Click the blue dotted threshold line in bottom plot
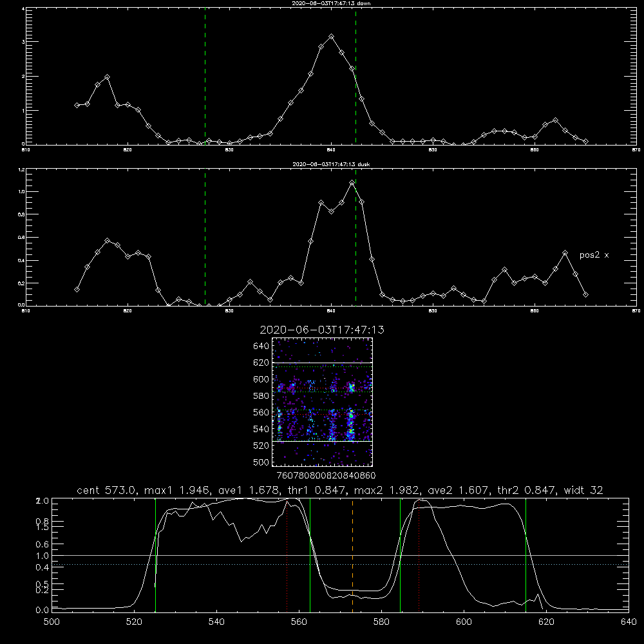The width and height of the screenshot is (644, 644). pyautogui.click(x=340, y=565)
